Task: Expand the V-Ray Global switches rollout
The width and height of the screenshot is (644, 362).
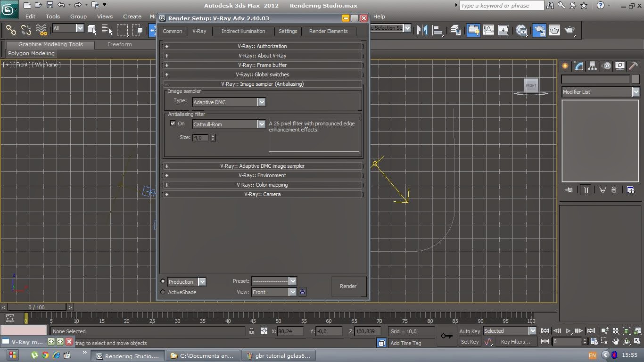Action: pos(262,74)
